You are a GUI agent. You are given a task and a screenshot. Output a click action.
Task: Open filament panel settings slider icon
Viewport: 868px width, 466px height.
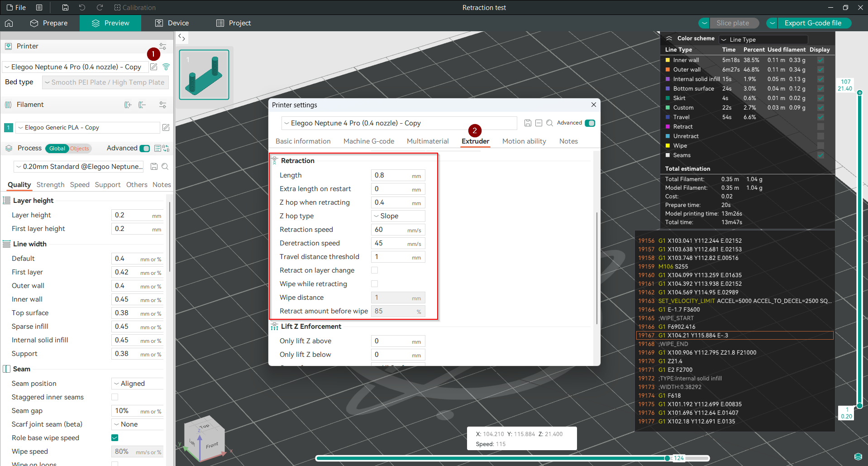click(x=162, y=105)
